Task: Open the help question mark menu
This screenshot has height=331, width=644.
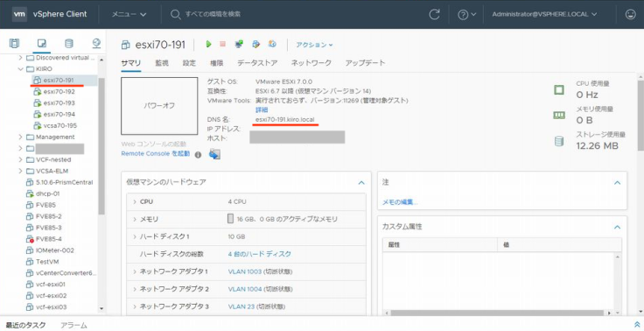Action: (x=467, y=14)
